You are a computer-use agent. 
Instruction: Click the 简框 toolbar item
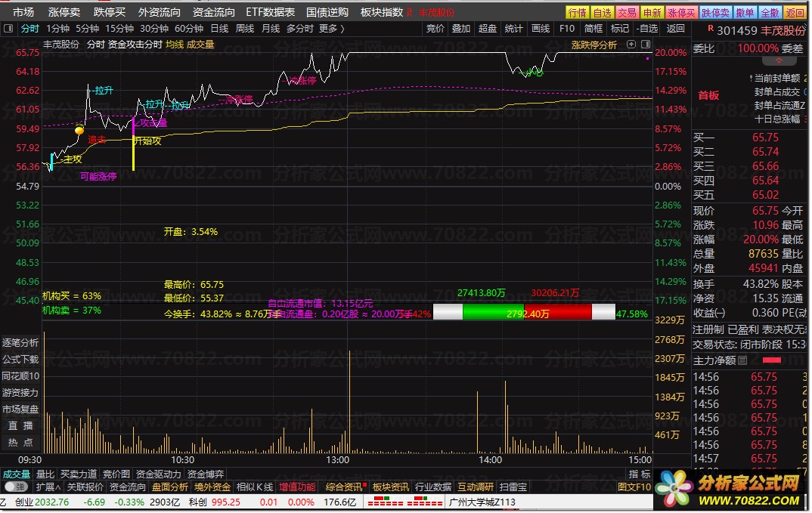[x=594, y=29]
